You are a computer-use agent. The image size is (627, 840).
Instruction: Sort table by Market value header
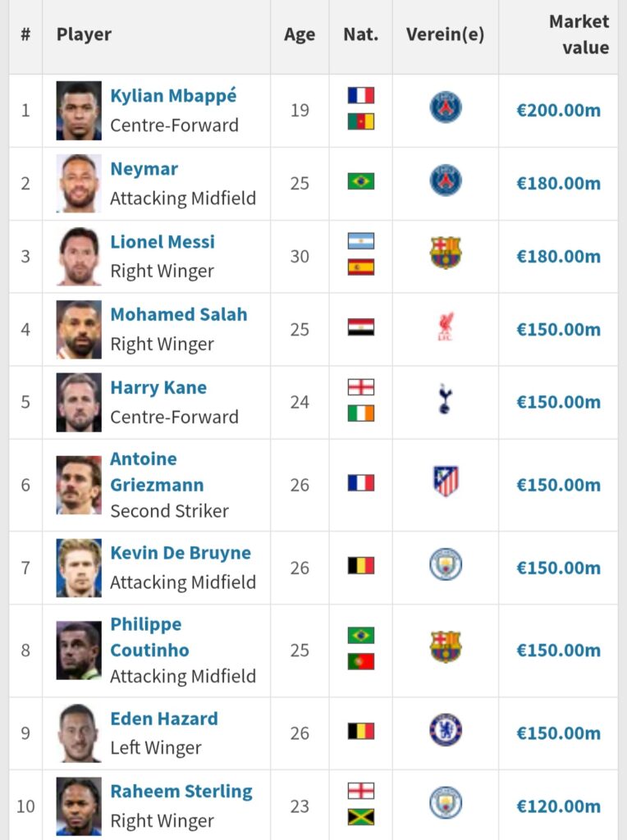click(579, 34)
